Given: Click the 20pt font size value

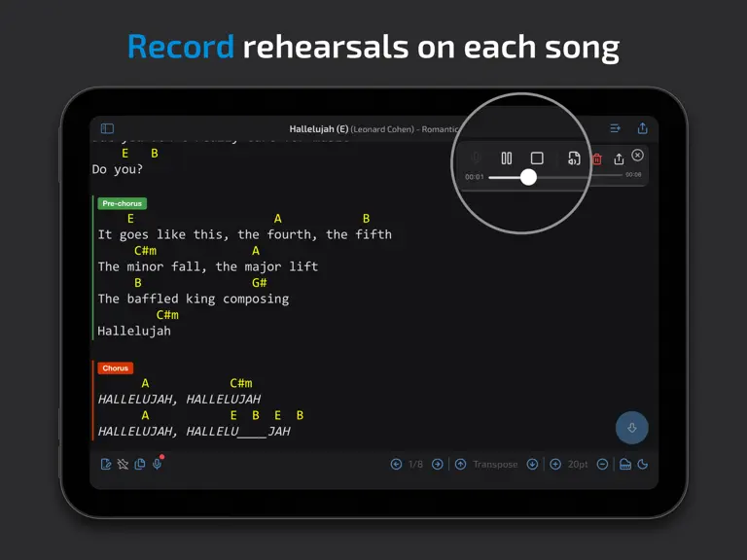Looking at the screenshot, I should pos(578,465).
